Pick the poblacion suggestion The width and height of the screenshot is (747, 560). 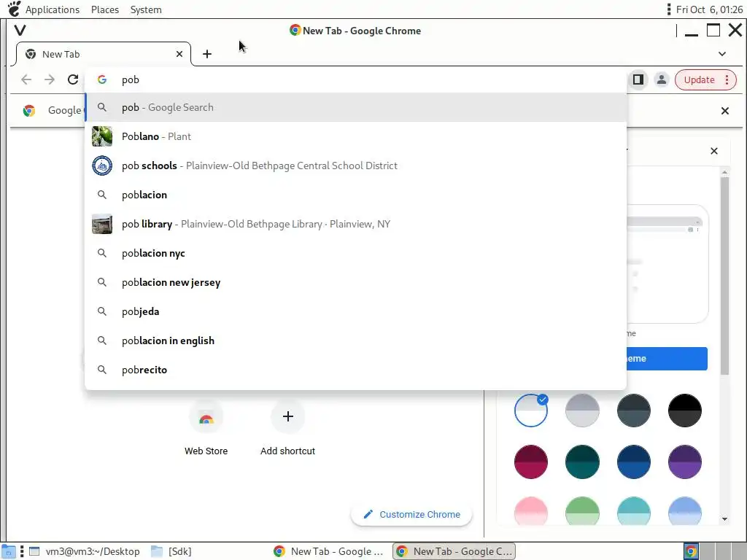coord(355,195)
